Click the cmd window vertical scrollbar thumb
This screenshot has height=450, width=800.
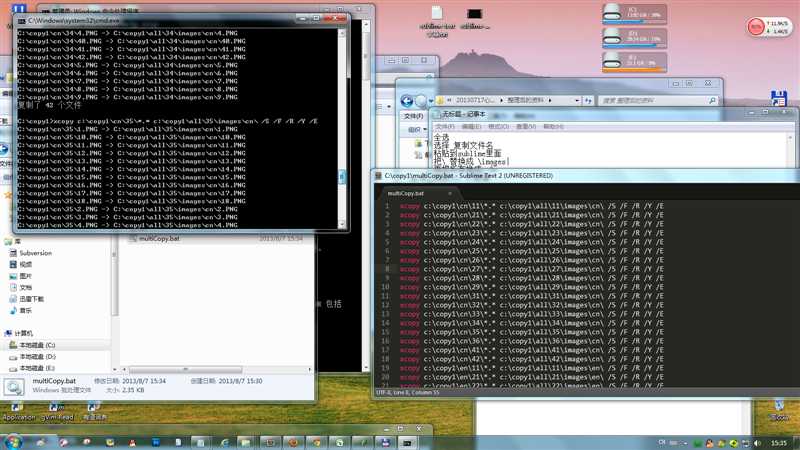[x=342, y=177]
